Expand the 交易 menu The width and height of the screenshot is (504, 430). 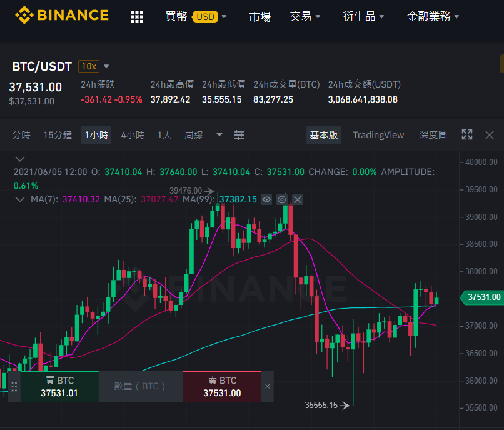pos(305,16)
